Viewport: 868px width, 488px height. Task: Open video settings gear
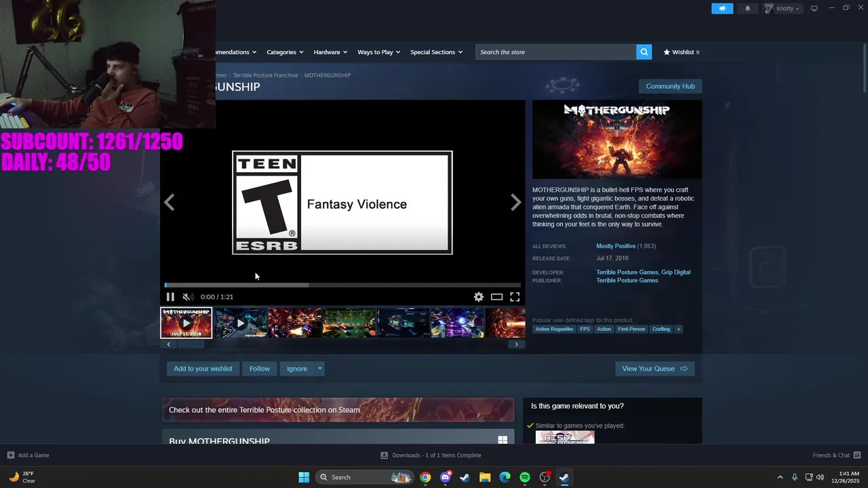point(479,297)
